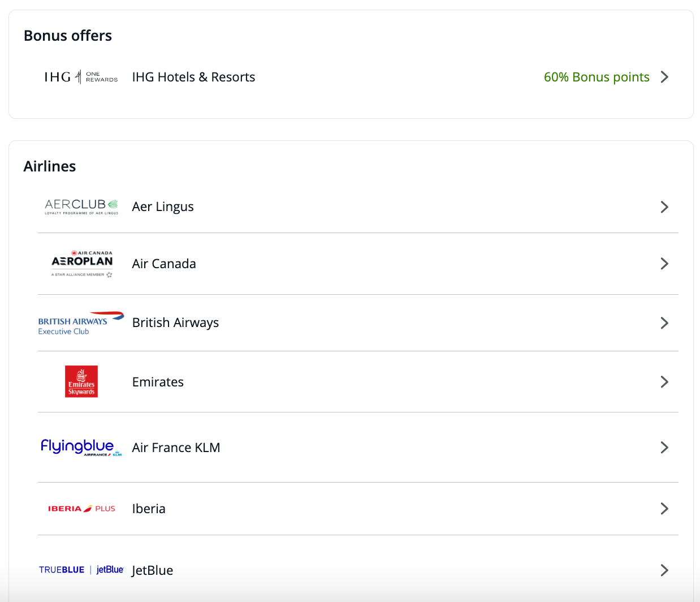
Task: Expand JetBlue row chevron
Action: tap(665, 570)
